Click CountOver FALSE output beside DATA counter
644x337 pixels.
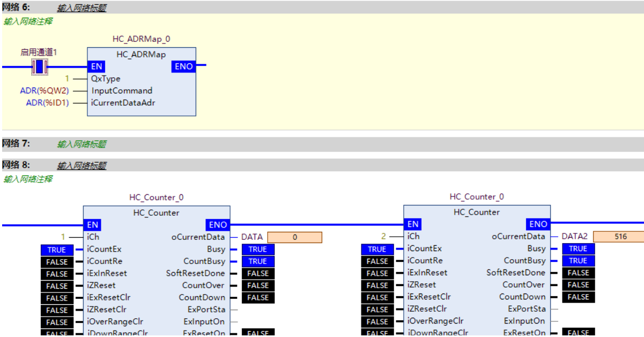pyautogui.click(x=257, y=285)
